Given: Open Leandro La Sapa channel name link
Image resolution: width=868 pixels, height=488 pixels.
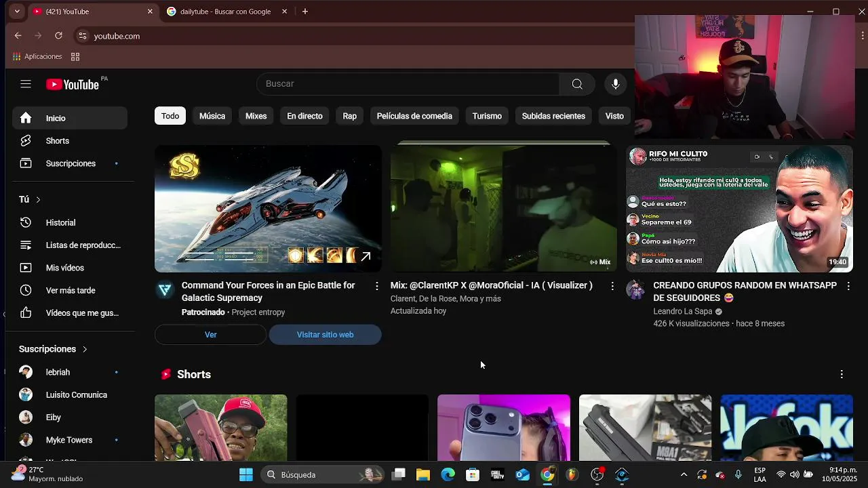Looking at the screenshot, I should click(682, 312).
